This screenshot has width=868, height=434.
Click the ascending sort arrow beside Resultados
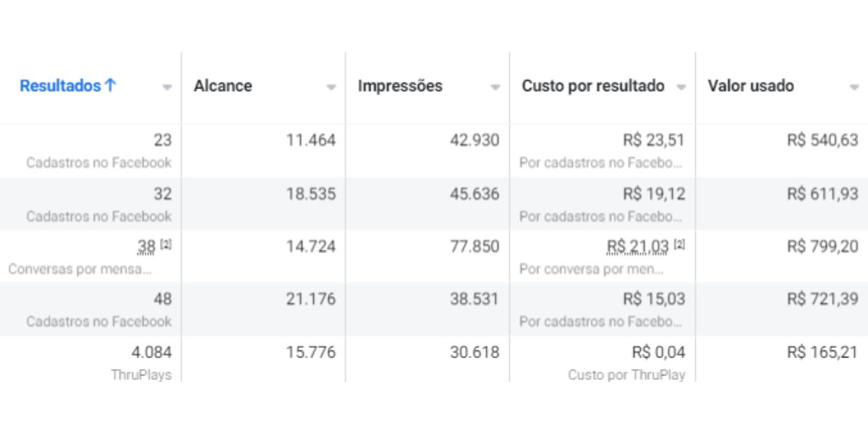coord(111,85)
